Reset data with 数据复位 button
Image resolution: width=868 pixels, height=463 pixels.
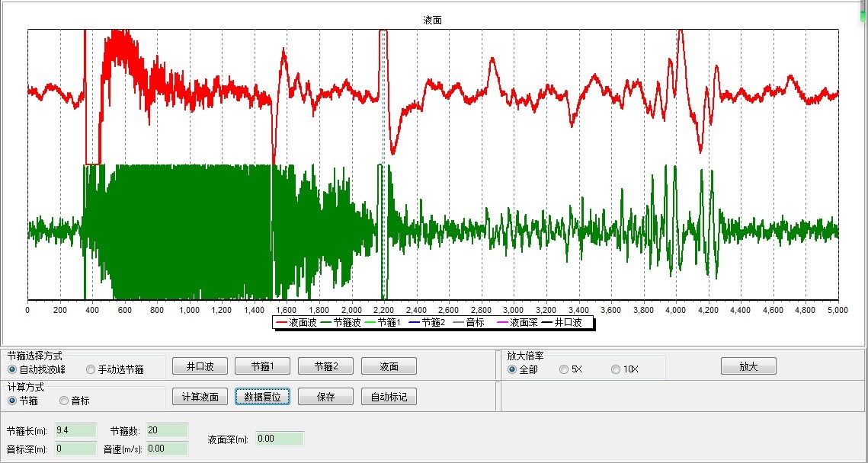pos(262,397)
